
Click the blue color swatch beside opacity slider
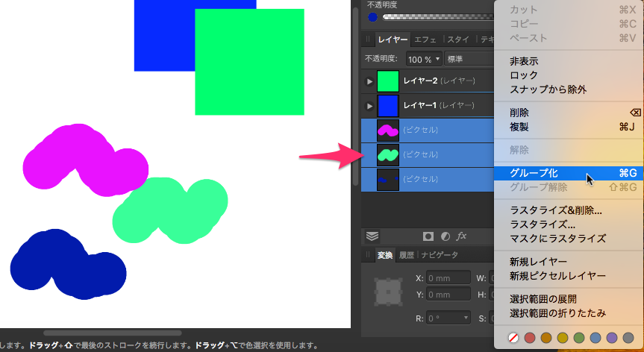372,17
